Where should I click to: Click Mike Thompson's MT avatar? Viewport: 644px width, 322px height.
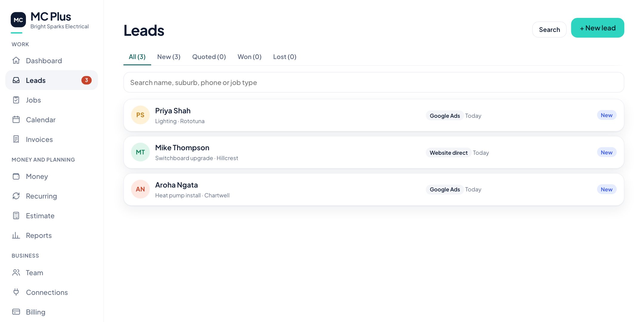(140, 152)
